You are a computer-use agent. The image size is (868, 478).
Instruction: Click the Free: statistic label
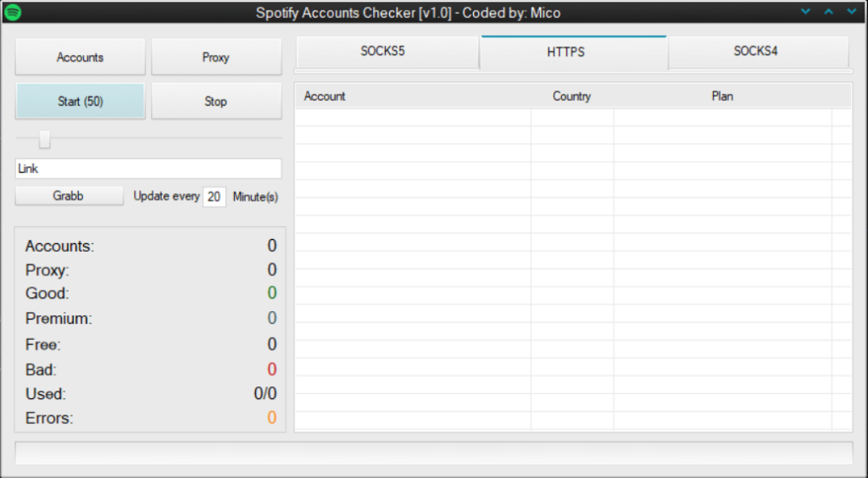tap(43, 345)
